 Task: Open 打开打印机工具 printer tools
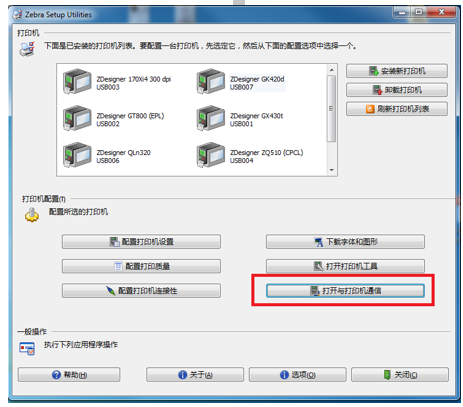pyautogui.click(x=345, y=266)
